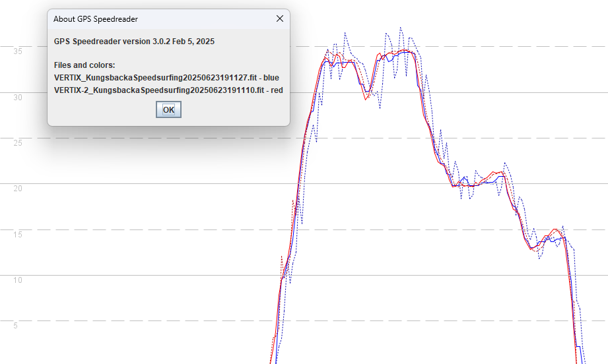Click the red line dip just below 30
608x364 pixels.
click(365, 100)
